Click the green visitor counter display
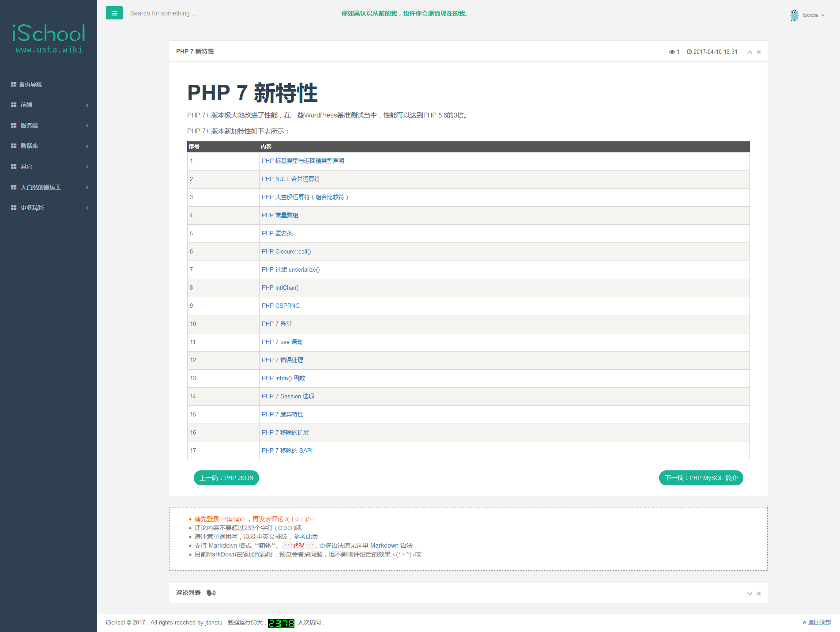The height and width of the screenshot is (632, 840). 281,623
